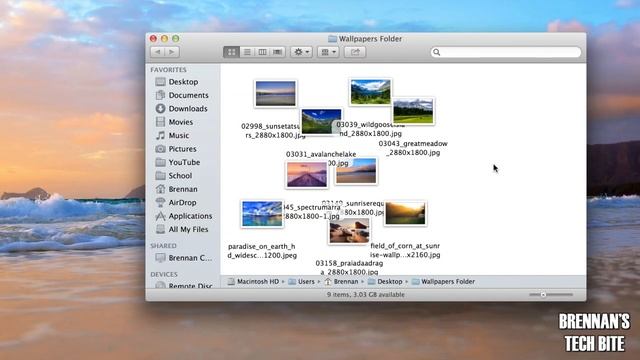
Task: Click the magnifier icon in search field
Action: click(x=437, y=52)
